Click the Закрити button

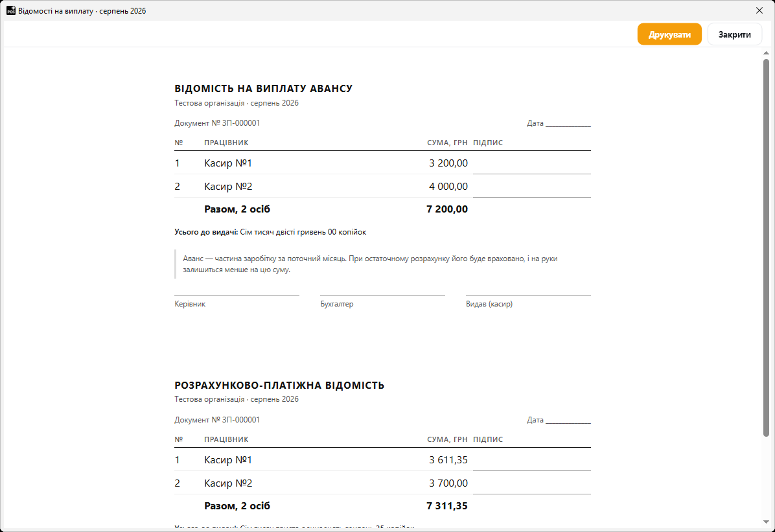[734, 34]
